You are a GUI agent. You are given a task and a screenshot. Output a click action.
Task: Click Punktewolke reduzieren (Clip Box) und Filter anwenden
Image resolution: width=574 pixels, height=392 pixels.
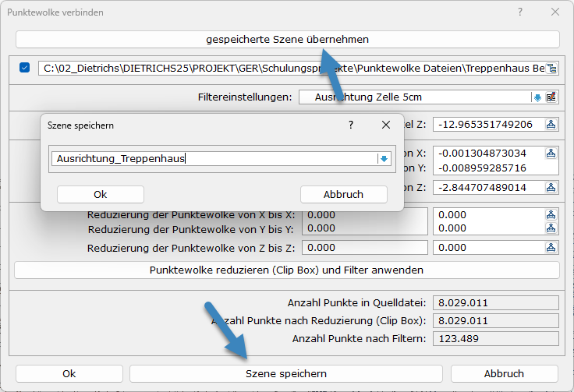click(286, 270)
